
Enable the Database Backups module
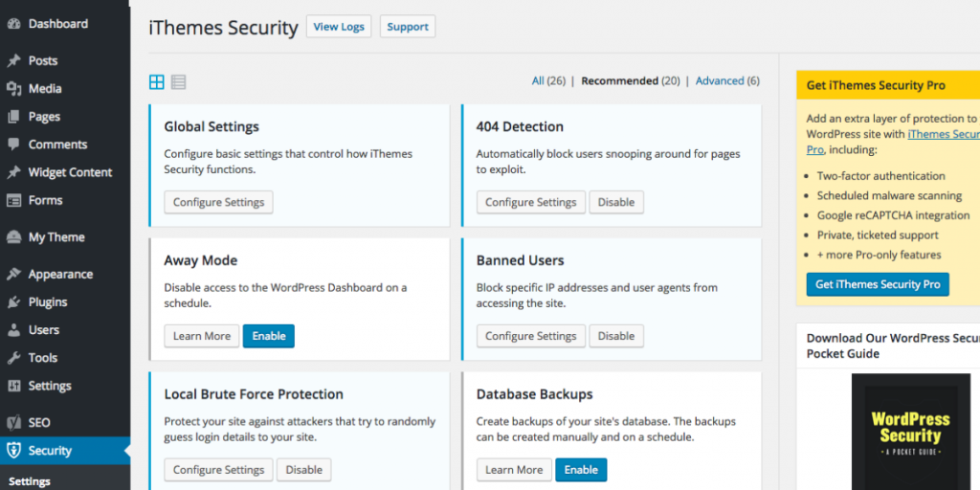(581, 470)
